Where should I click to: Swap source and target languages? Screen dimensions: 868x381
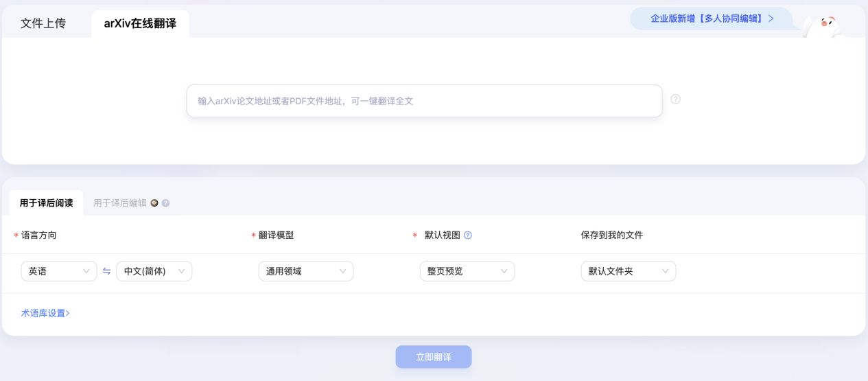pyautogui.click(x=106, y=271)
